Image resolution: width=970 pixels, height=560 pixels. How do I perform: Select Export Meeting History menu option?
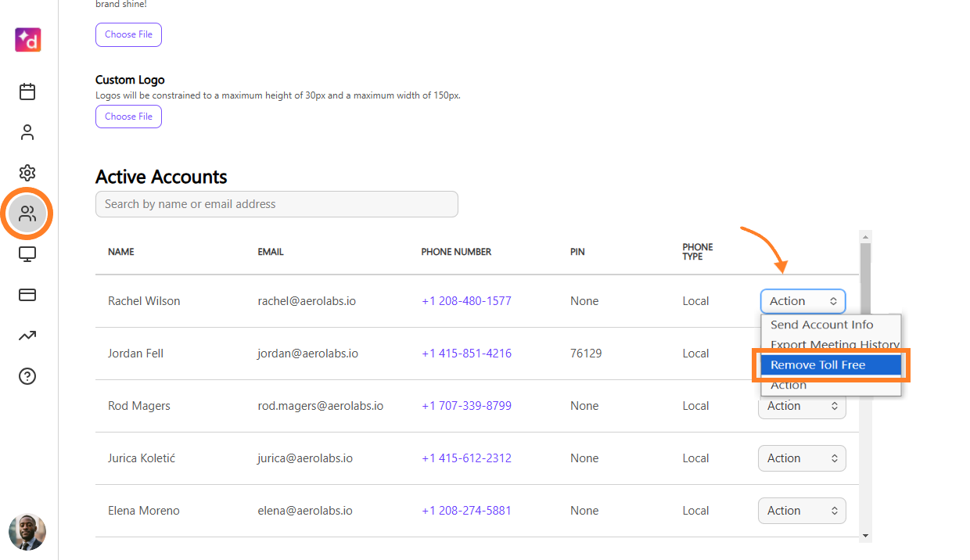831,345
